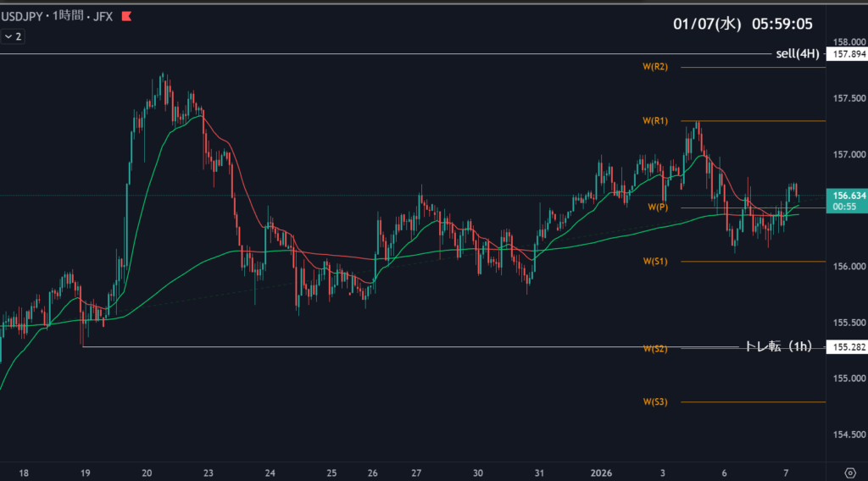Select the W(R1) pivot level label
Image resolution: width=868 pixels, height=481 pixels.
[655, 121]
